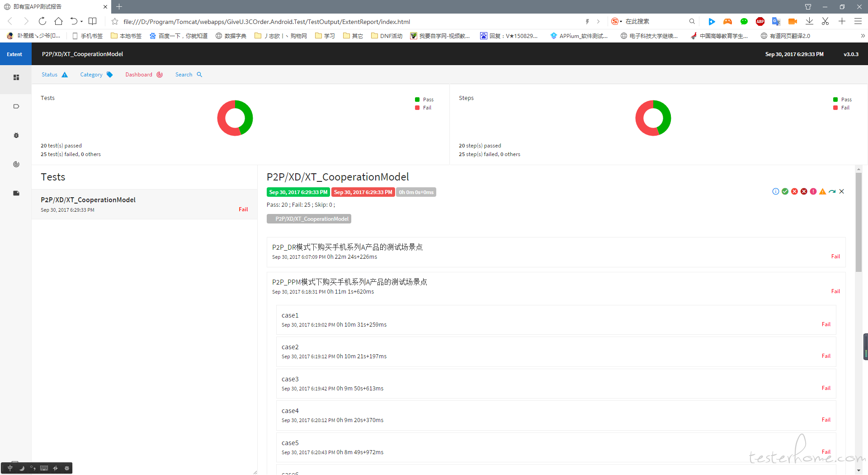Viewport: 868px width, 475px height.
Task: Open the test view sidebar icon
Action: pyautogui.click(x=16, y=78)
